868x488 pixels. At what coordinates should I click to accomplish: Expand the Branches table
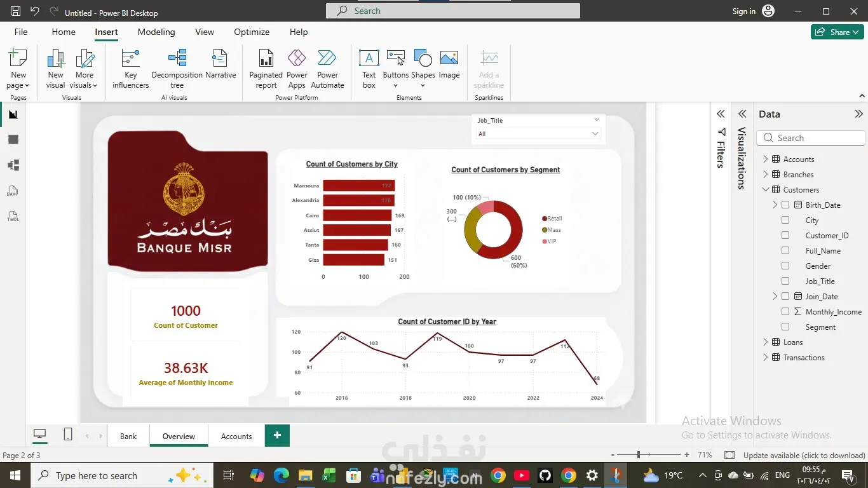pyautogui.click(x=765, y=175)
